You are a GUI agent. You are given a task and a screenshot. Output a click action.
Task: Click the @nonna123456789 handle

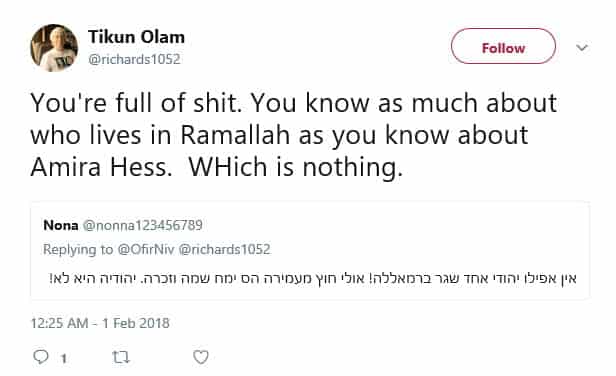point(143,225)
